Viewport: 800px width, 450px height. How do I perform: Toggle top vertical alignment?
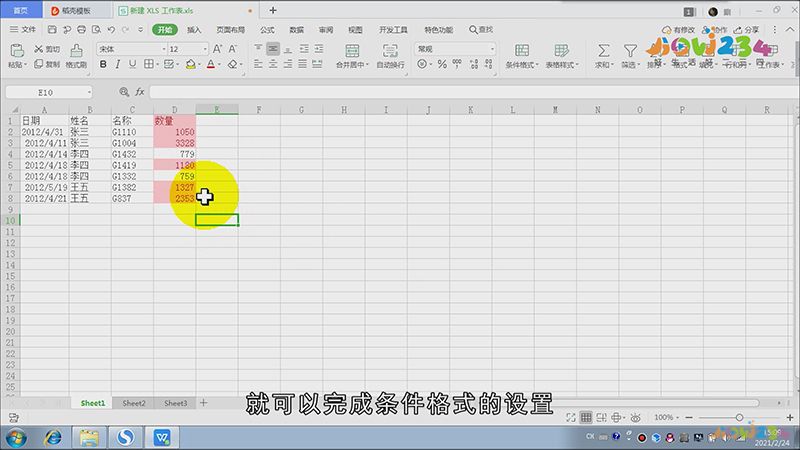click(x=258, y=49)
